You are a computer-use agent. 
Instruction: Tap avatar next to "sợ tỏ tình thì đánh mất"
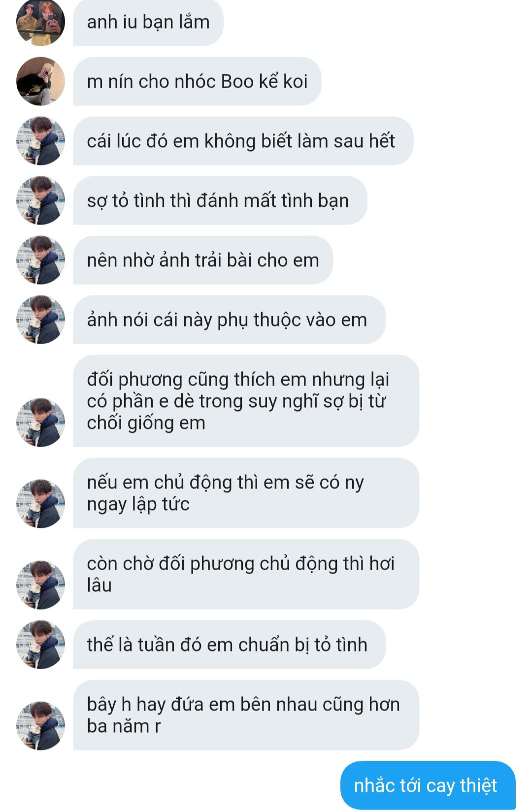click(x=41, y=200)
